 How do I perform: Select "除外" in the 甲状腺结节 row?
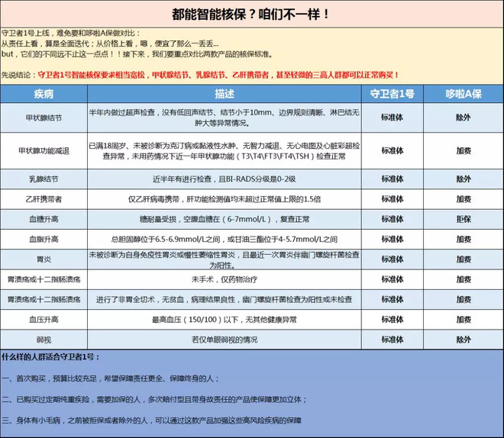464,118
